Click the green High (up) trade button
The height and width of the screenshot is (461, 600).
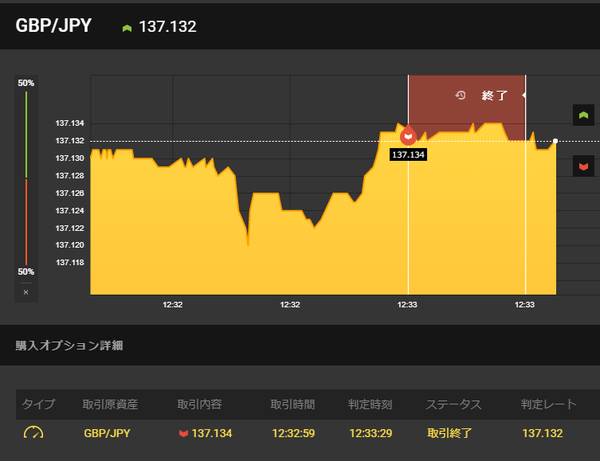[583, 115]
